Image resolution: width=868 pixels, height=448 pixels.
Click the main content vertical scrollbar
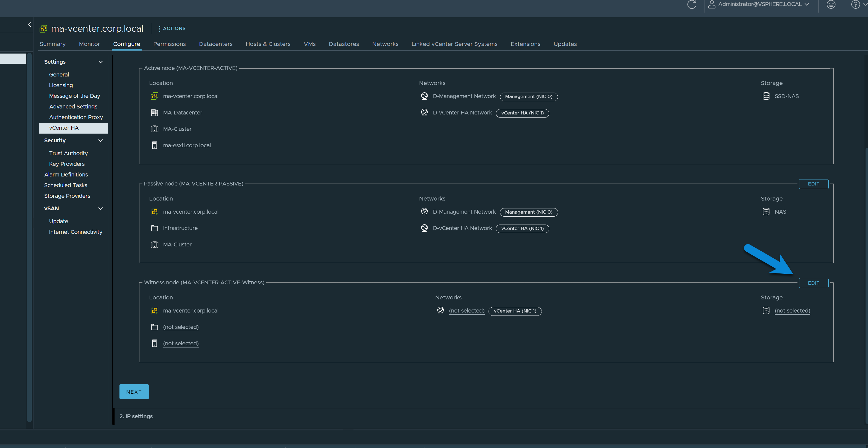point(866,285)
